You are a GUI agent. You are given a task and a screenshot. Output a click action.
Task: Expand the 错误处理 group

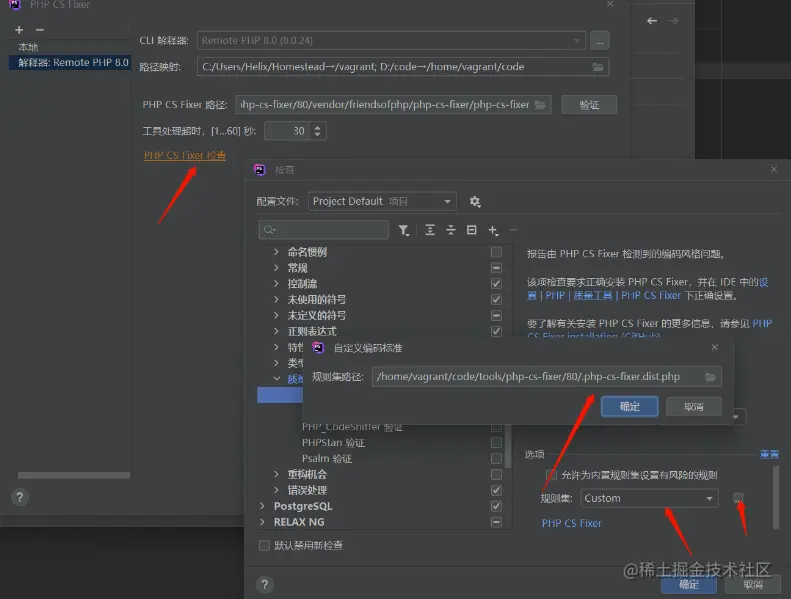click(276, 490)
